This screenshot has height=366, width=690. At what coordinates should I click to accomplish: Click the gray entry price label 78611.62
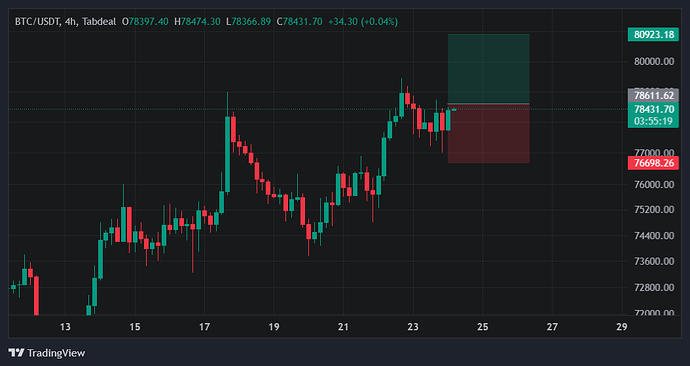coord(653,95)
